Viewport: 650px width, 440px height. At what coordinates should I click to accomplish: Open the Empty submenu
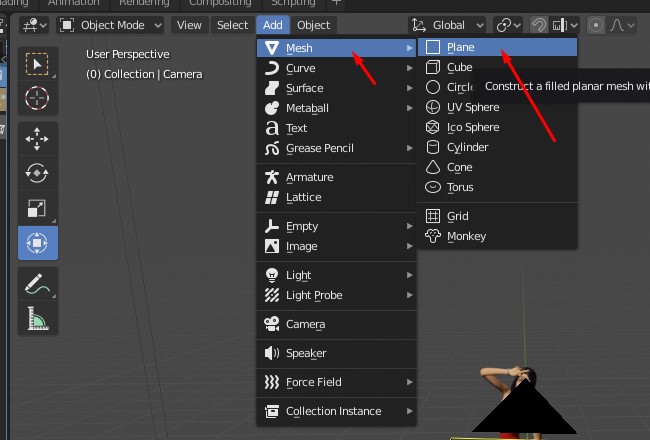[x=337, y=226]
